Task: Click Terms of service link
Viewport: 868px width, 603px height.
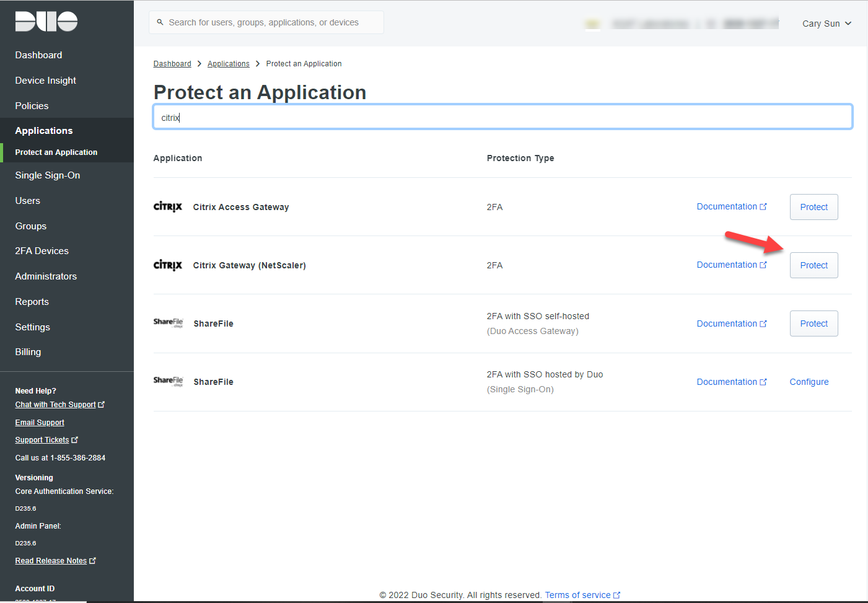Action: click(x=577, y=595)
